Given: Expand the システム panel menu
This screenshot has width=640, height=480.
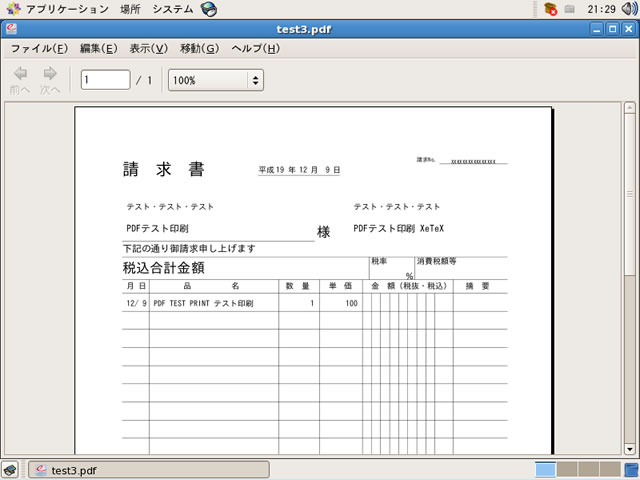Looking at the screenshot, I should [x=173, y=9].
